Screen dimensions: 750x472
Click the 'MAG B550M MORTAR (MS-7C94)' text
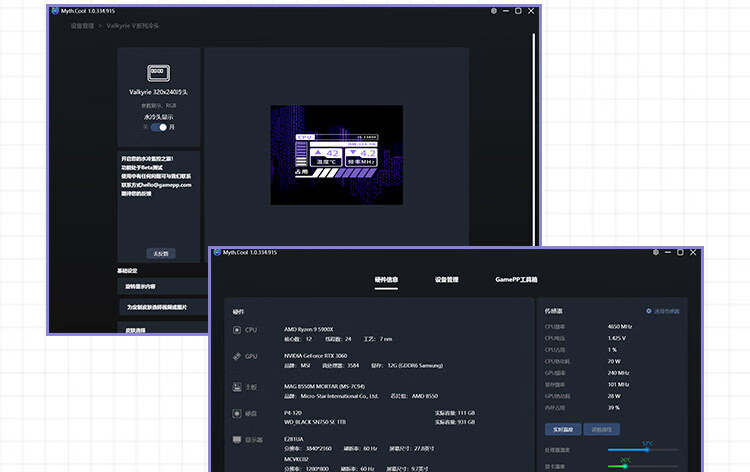(324, 386)
